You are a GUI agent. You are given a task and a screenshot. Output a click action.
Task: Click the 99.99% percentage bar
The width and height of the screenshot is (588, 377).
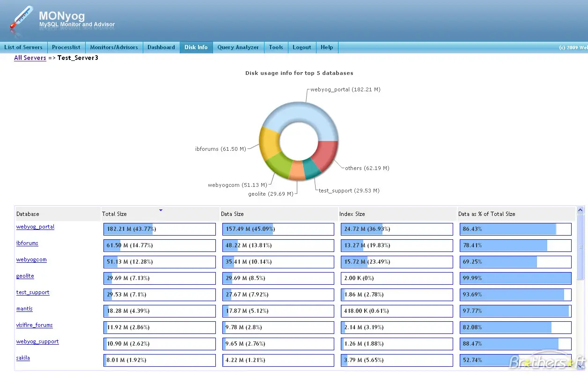(x=515, y=278)
